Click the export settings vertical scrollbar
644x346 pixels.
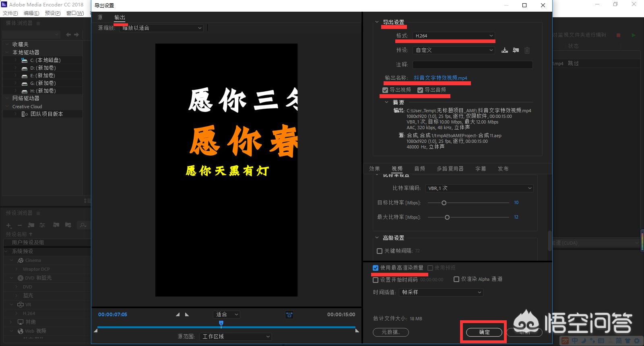[549, 241]
